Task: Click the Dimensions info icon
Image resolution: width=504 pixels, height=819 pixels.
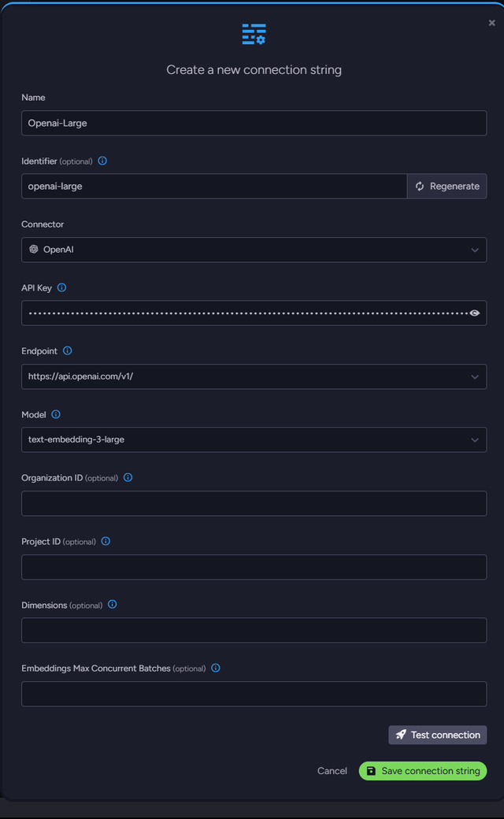Action: 113,604
